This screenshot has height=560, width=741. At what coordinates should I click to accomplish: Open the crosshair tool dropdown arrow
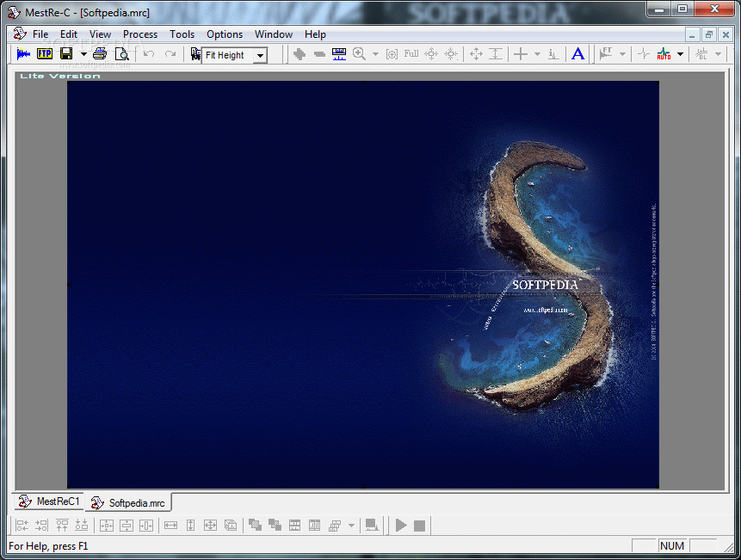click(537, 54)
